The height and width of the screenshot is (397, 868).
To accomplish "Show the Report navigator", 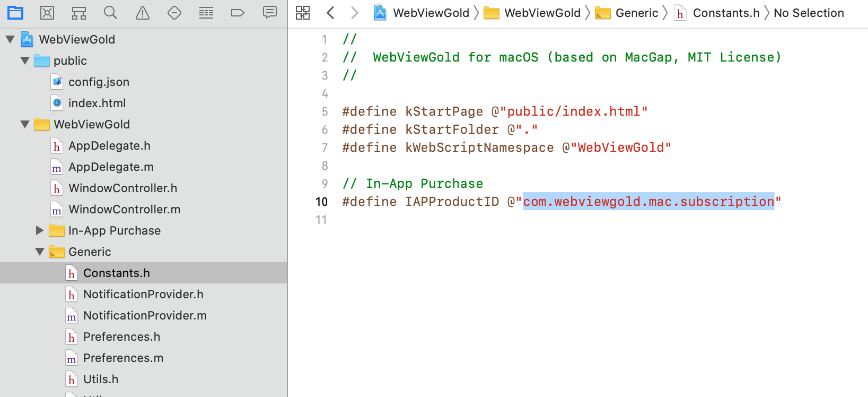I will coord(270,12).
